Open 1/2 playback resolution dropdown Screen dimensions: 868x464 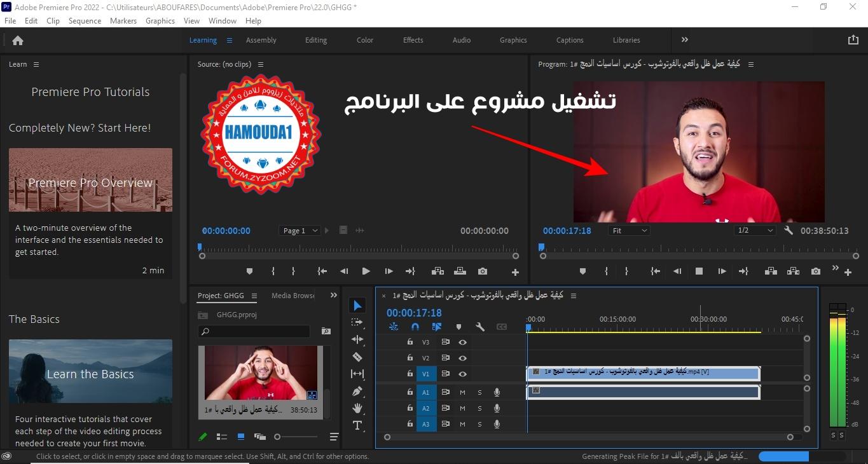(755, 231)
